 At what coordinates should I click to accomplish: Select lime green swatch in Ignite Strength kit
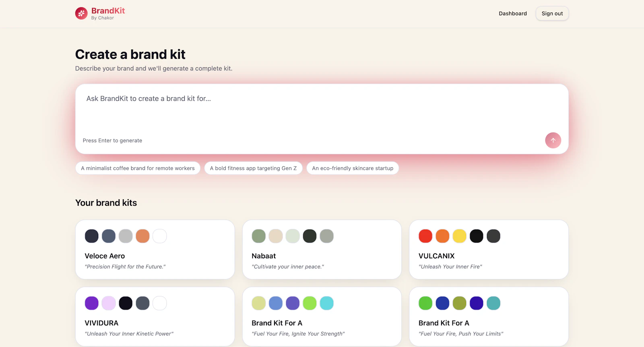tap(310, 303)
